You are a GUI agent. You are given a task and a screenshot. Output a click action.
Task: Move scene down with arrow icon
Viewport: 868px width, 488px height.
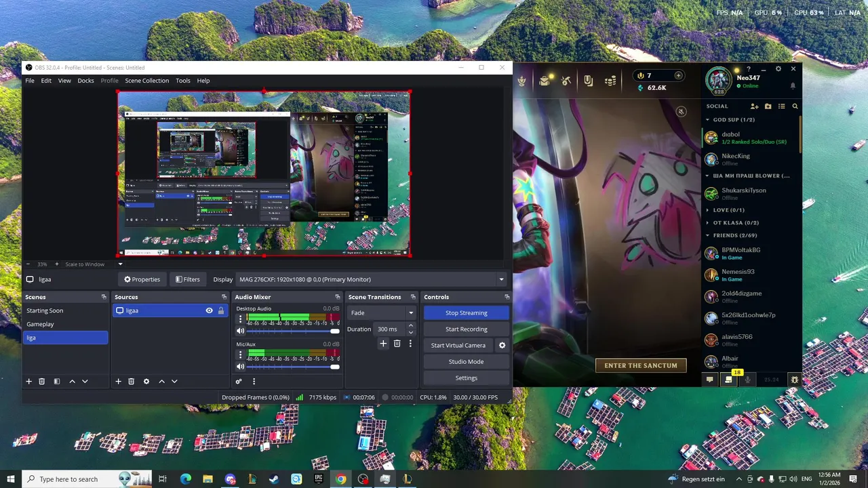[85, 382]
